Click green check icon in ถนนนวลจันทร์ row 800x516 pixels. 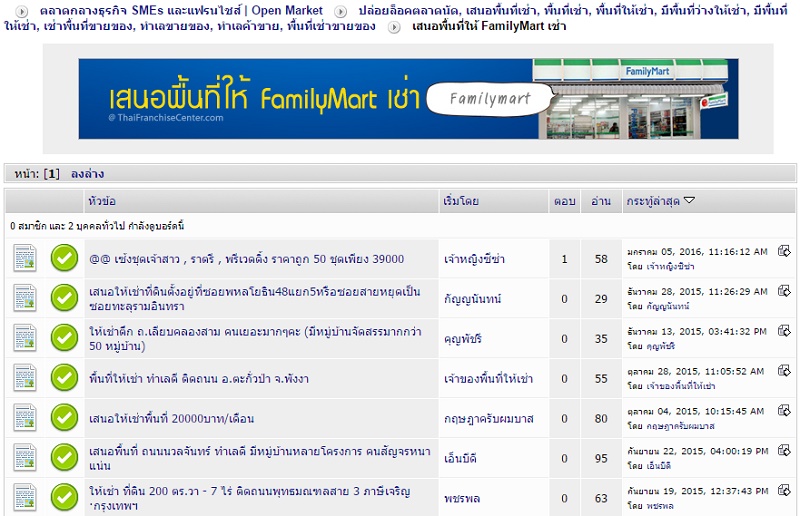tap(64, 457)
